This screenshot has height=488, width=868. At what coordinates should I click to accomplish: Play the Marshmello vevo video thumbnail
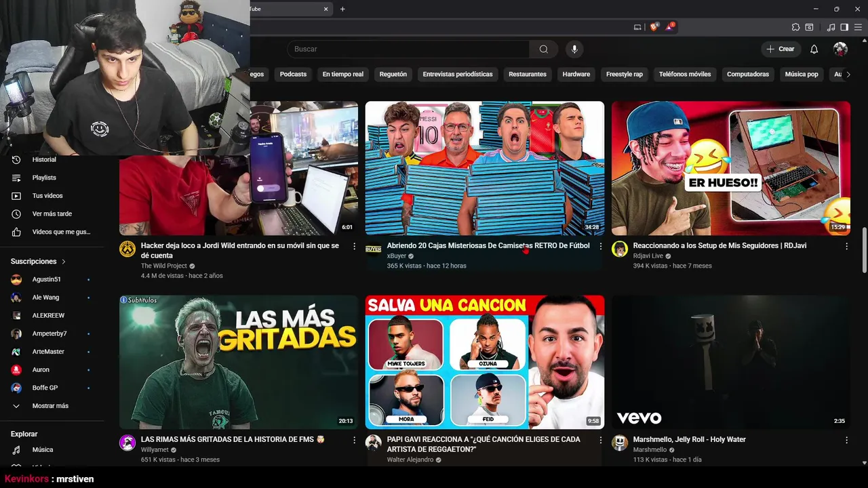[x=731, y=362]
